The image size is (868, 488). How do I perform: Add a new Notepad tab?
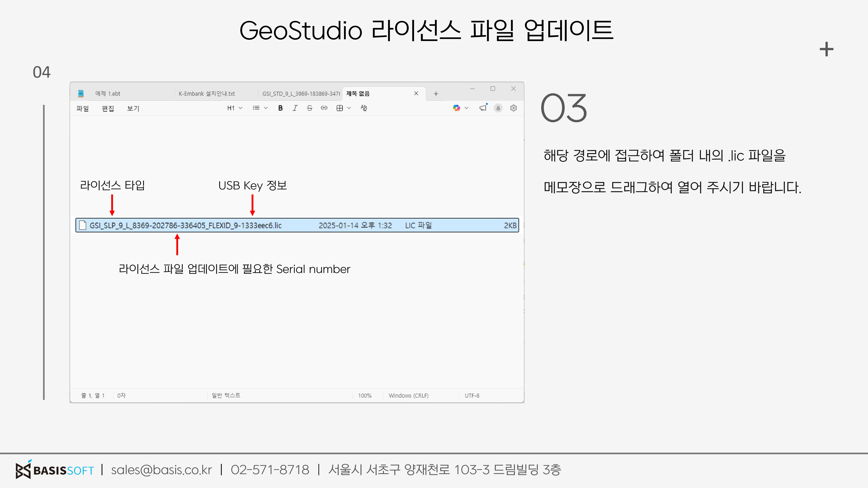pyautogui.click(x=436, y=94)
